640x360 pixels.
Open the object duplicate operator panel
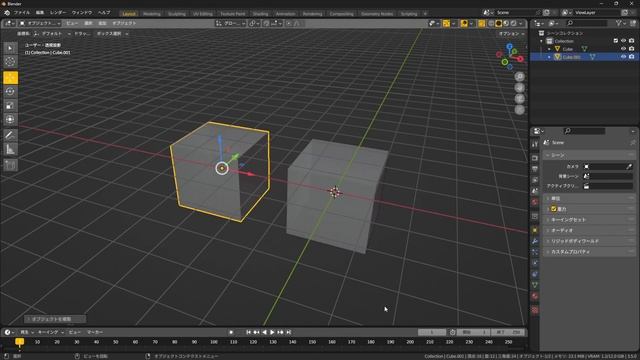click(55, 319)
